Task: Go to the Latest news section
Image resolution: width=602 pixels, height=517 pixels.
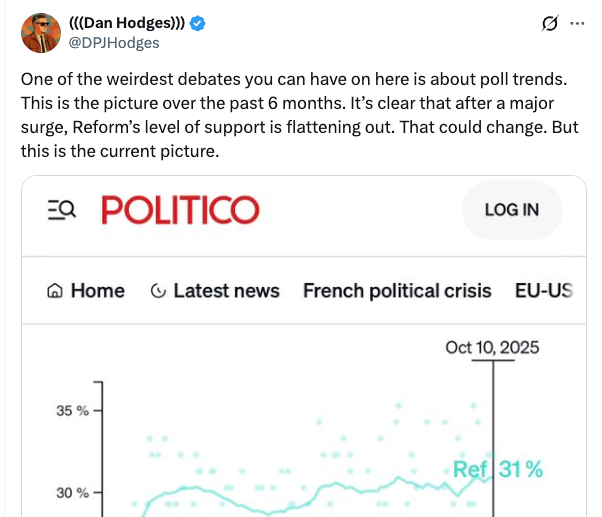Action: [x=226, y=291]
